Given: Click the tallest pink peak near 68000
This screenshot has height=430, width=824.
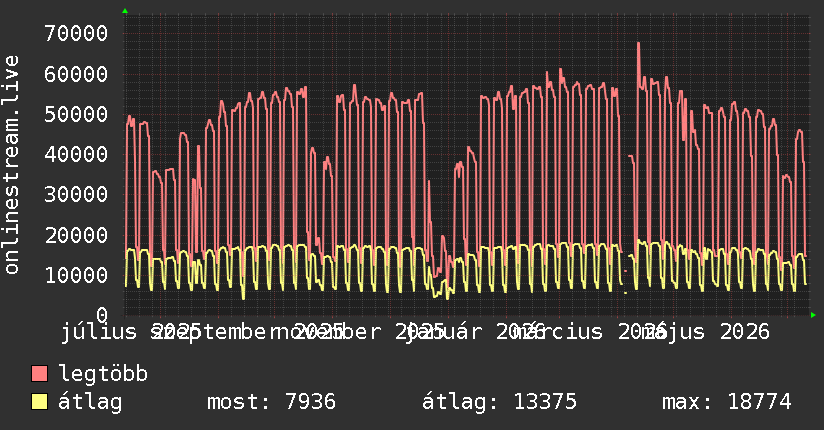Looking at the screenshot, I should click(638, 44).
